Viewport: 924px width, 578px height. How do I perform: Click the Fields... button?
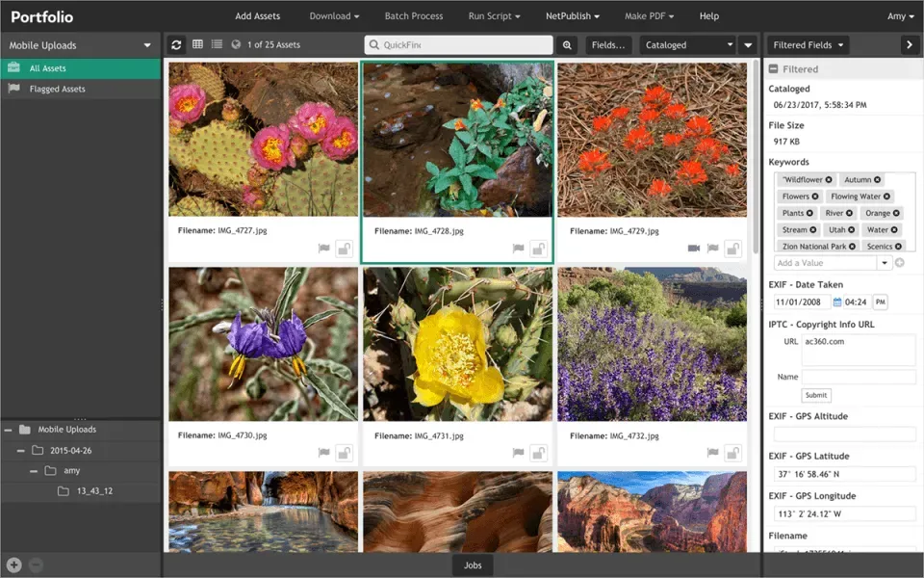click(608, 45)
